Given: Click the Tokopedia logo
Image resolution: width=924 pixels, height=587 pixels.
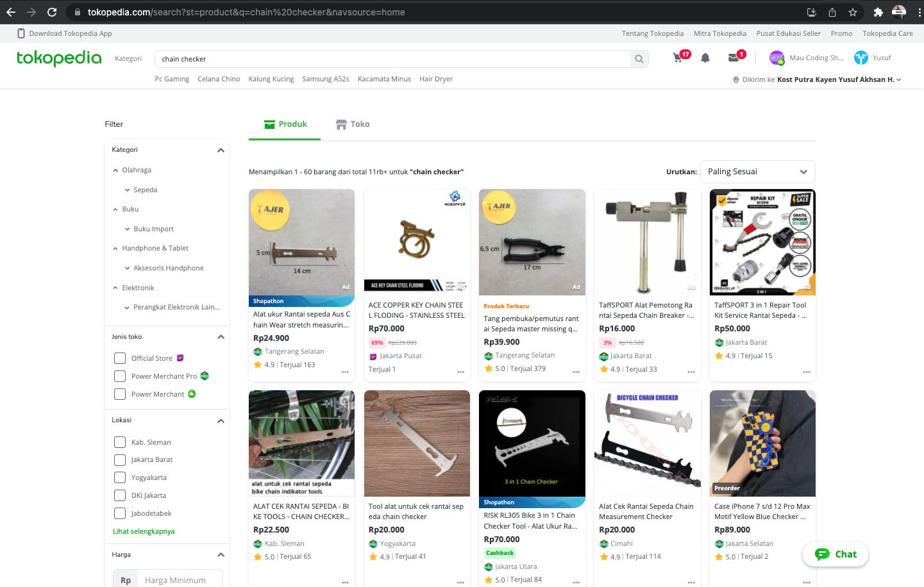Looking at the screenshot, I should coord(59,58).
